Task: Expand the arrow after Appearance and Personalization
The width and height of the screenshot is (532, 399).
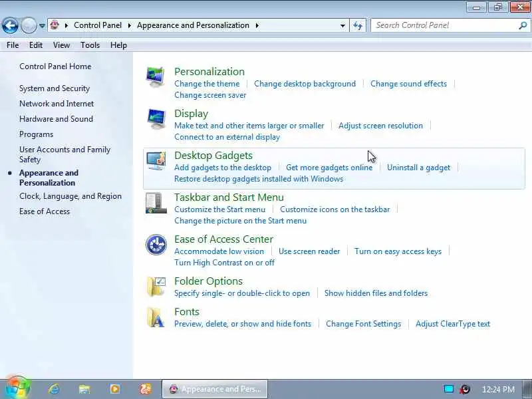Action: (x=257, y=25)
